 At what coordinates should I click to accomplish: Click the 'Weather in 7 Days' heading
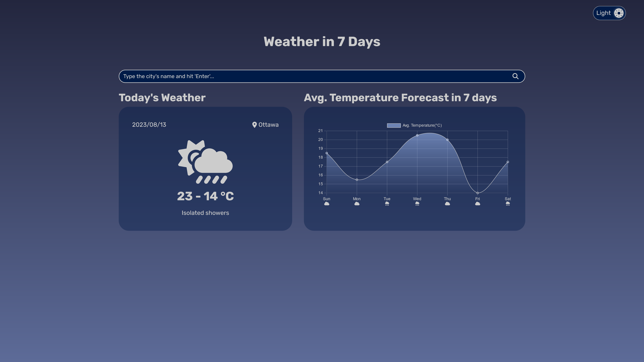click(322, 41)
